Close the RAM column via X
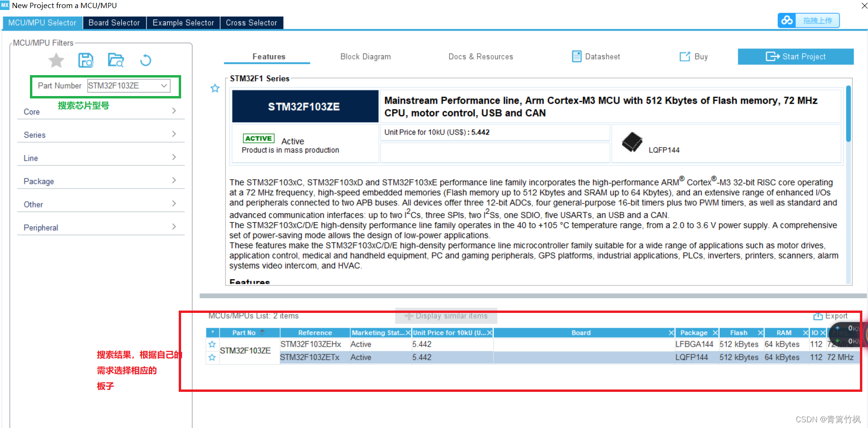Viewport: 868px width, 428px height. (805, 333)
